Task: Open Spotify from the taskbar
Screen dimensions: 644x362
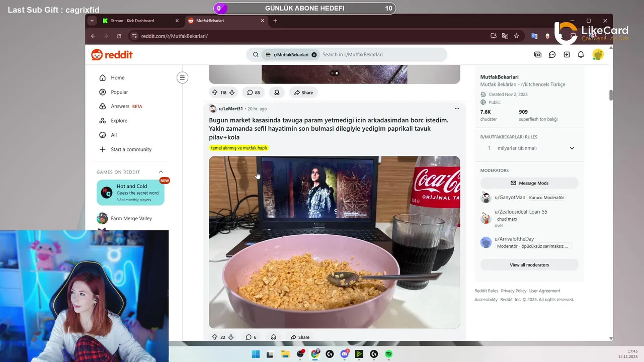Action: point(389,354)
